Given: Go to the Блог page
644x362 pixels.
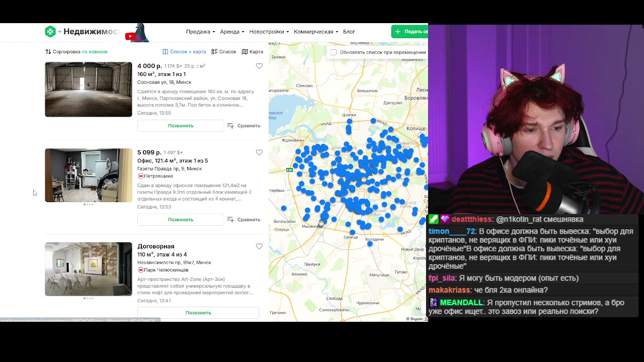Looking at the screenshot, I should pyautogui.click(x=349, y=32).
